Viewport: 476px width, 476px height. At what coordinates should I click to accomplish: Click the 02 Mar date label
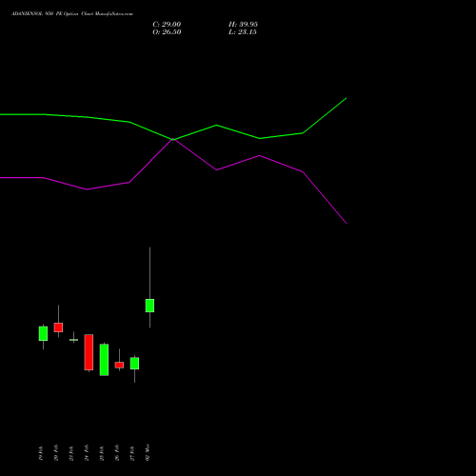click(148, 452)
